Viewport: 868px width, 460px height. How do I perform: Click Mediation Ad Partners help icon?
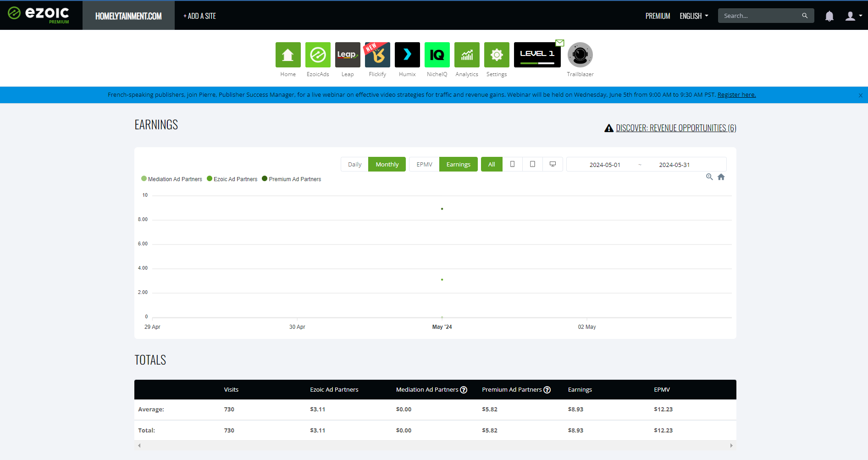point(464,390)
